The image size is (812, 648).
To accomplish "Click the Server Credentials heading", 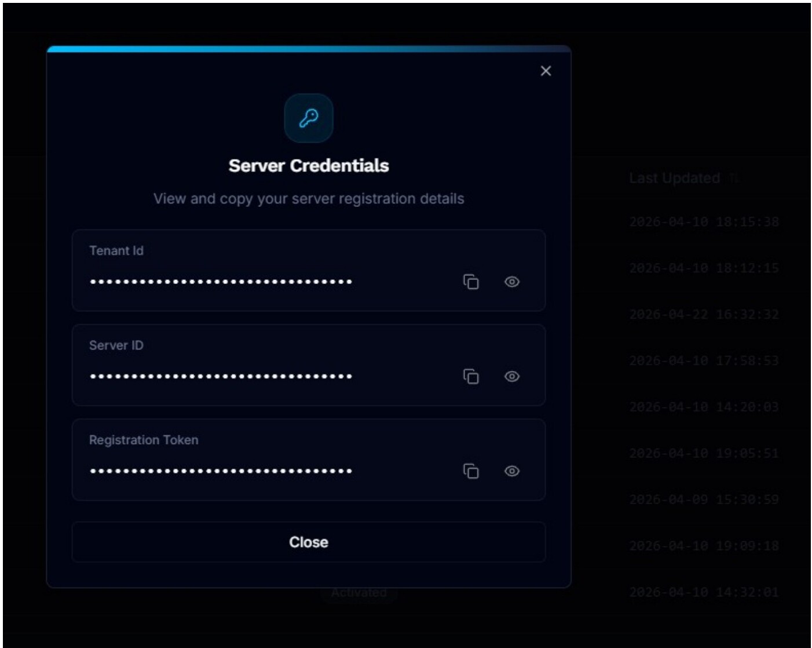I will coord(309,166).
